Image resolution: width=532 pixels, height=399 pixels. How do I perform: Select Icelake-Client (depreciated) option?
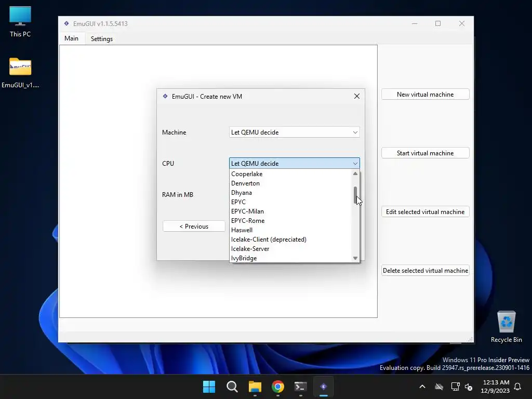(291, 240)
